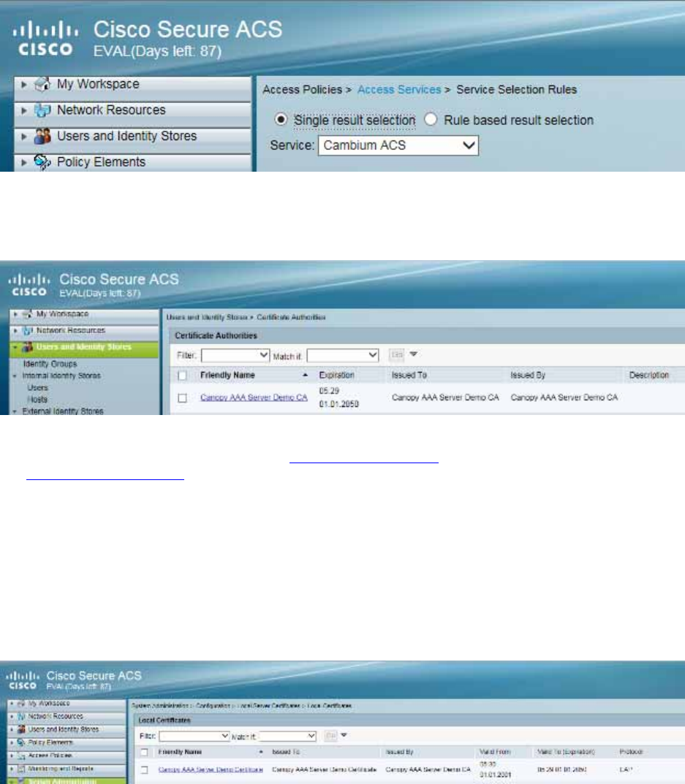Click Cisco logo in top screenshot header
This screenshot has width=685, height=784.
click(45, 38)
